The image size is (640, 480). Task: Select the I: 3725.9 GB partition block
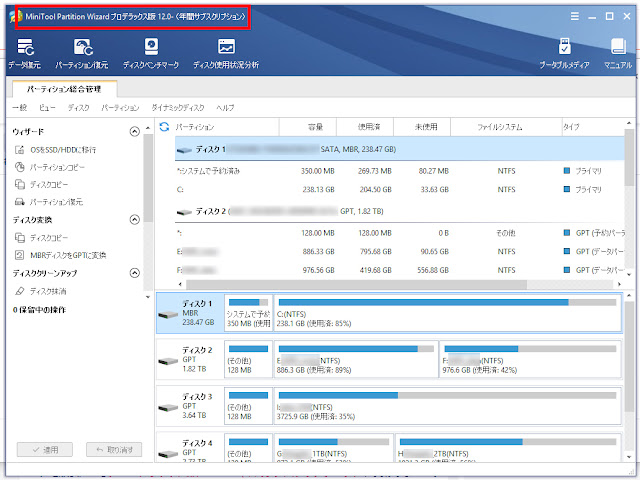447,406
